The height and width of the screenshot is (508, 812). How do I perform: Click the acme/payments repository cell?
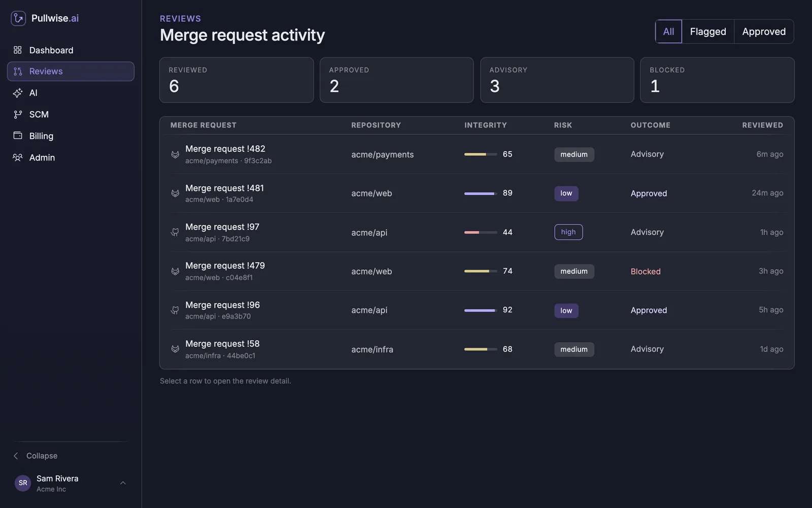[383, 154]
